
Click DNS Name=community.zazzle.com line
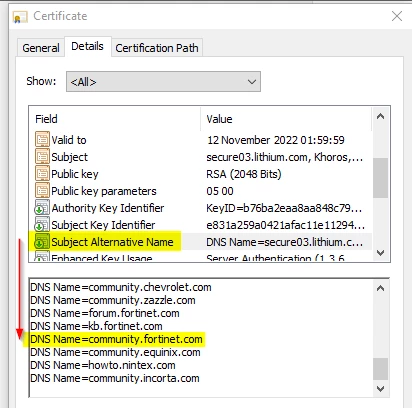coord(113,300)
